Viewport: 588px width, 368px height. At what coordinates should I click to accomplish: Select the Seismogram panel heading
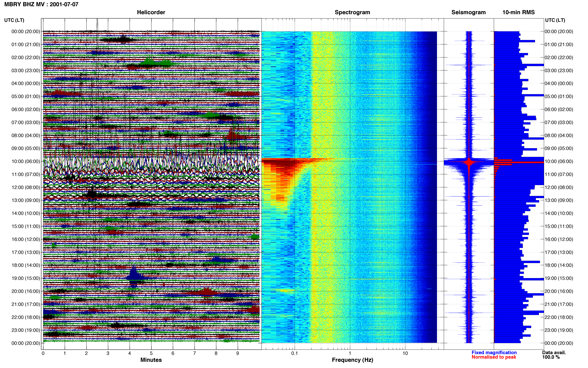pyautogui.click(x=468, y=12)
